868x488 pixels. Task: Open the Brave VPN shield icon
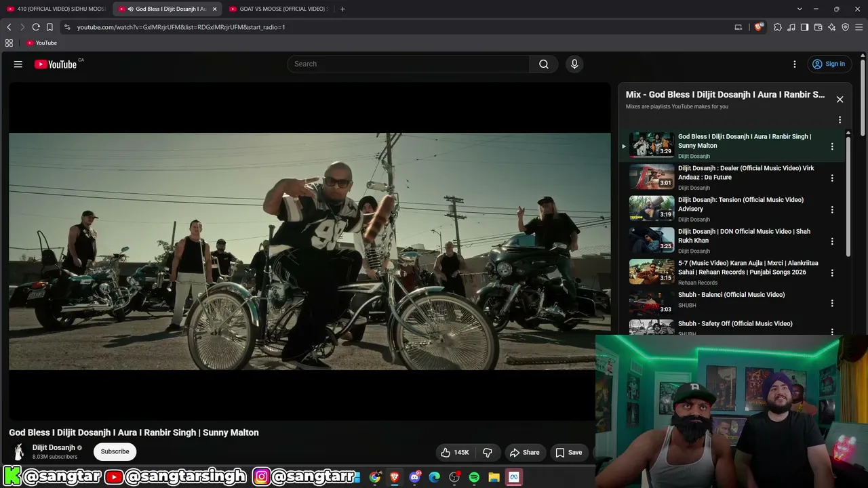[x=845, y=27]
